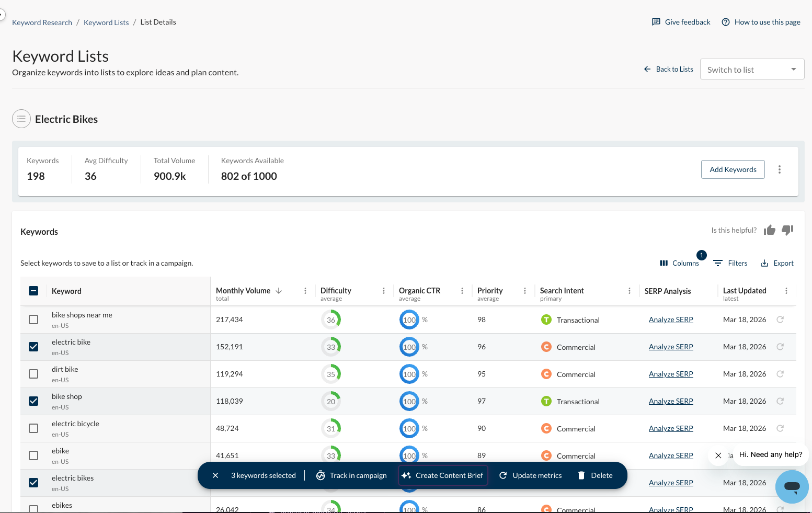Check the bike shops near me checkbox
812x513 pixels.
[x=33, y=320]
